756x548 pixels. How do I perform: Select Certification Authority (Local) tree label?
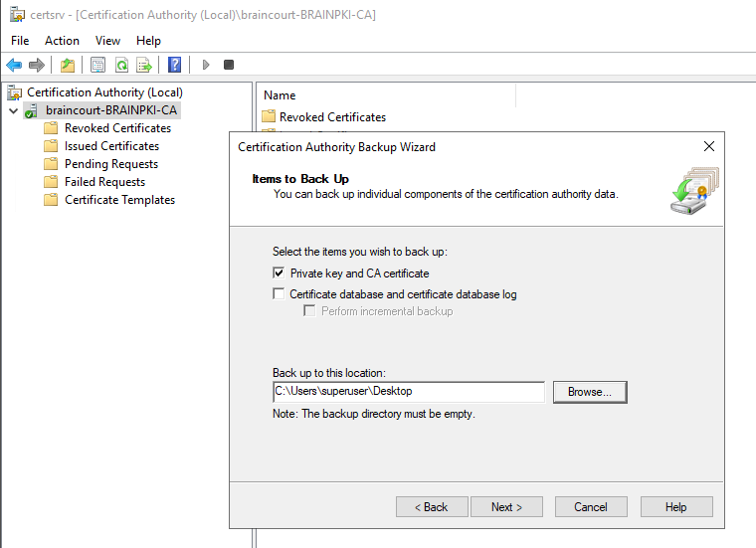tap(104, 92)
